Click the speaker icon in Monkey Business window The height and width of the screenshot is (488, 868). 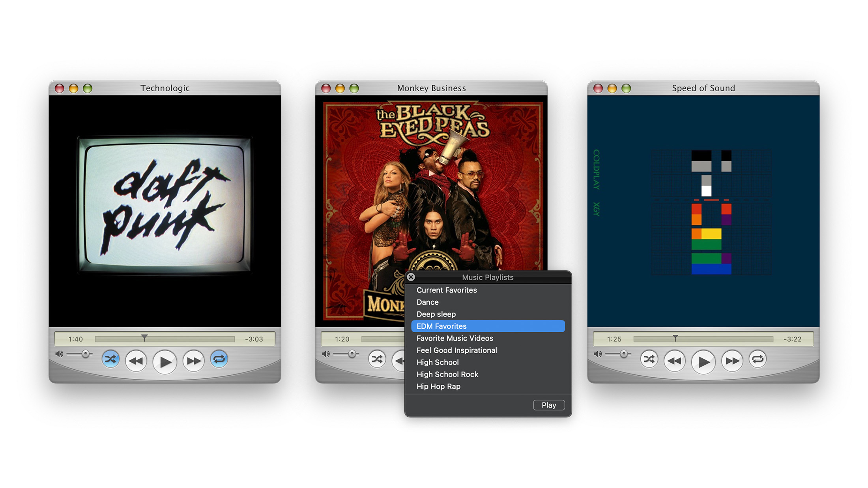325,354
